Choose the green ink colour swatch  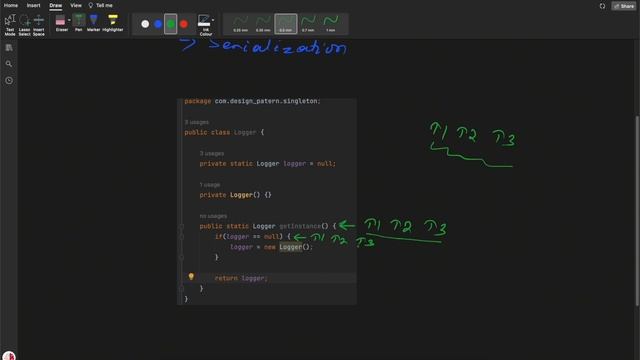tap(171, 24)
